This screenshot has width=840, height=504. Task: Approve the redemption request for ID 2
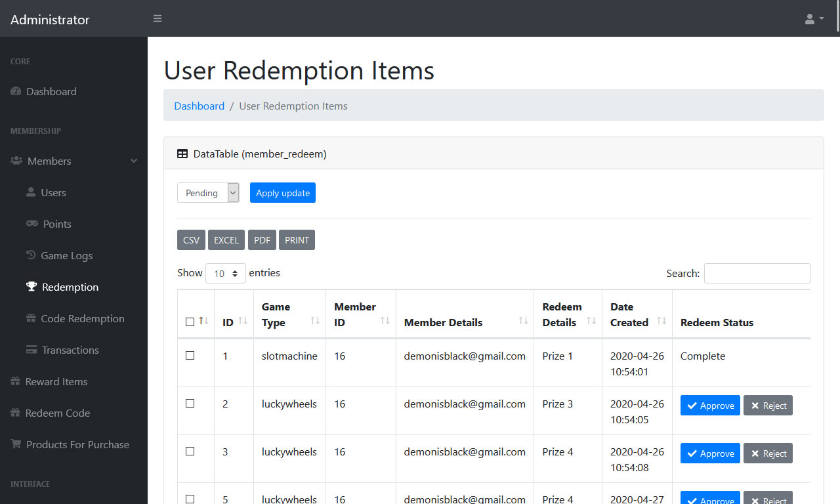tap(710, 405)
